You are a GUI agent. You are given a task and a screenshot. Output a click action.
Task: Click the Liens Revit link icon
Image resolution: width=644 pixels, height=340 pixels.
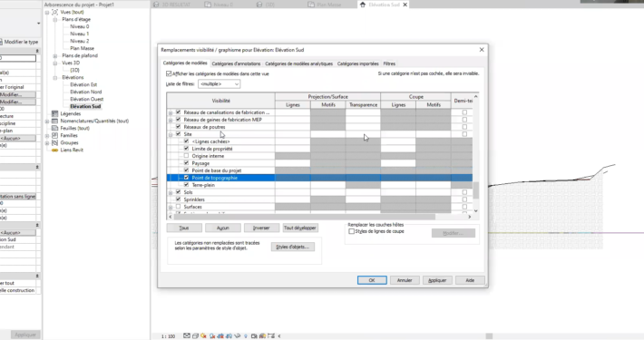[54, 151]
